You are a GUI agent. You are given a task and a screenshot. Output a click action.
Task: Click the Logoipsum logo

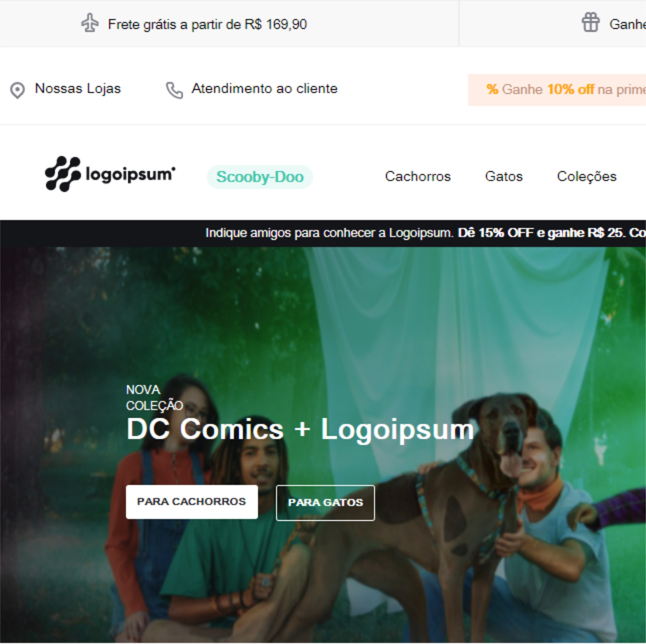[110, 174]
